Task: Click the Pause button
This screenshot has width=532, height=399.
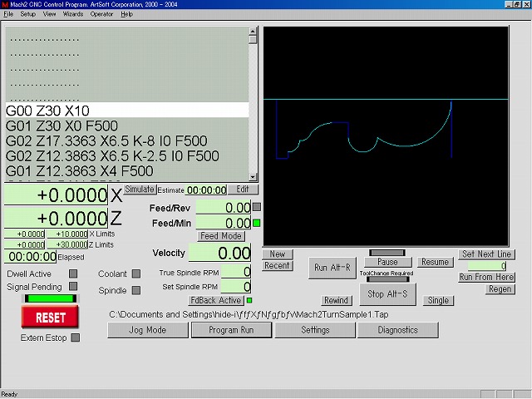Action: point(388,262)
